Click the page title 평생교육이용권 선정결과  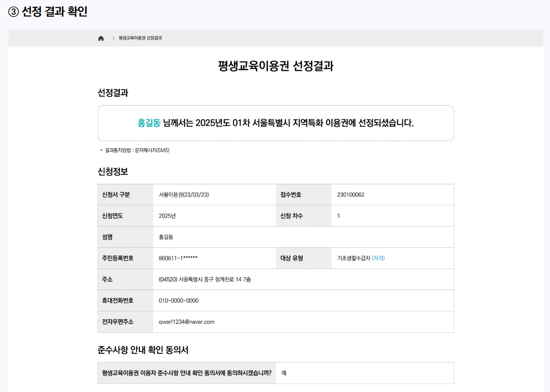[275, 65]
